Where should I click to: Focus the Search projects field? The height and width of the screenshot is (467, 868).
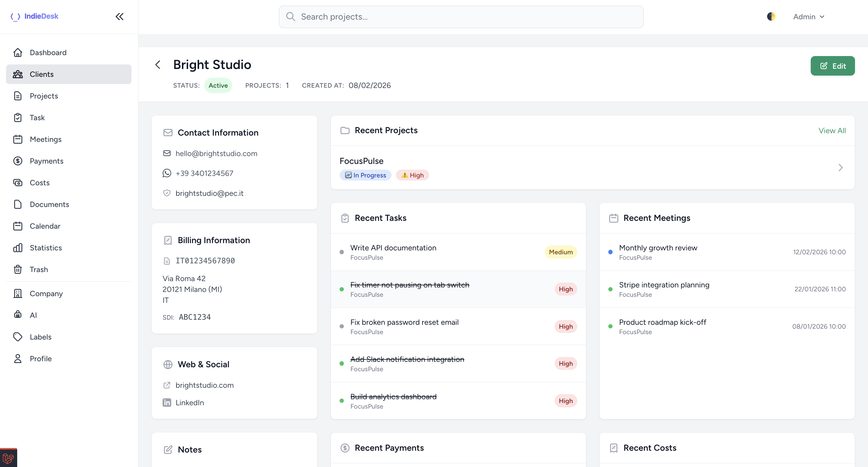point(461,17)
